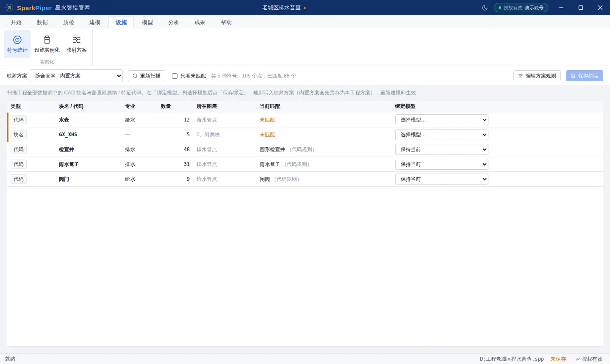Click the SparkPiper app logo icon
The width and height of the screenshot is (610, 364).
[x=9, y=8]
